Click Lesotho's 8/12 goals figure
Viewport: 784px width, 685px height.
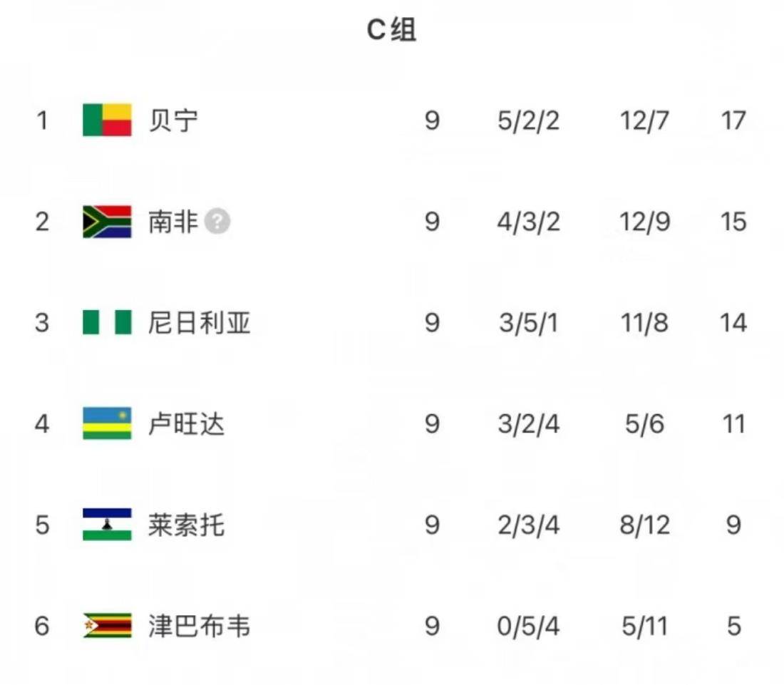[644, 525]
